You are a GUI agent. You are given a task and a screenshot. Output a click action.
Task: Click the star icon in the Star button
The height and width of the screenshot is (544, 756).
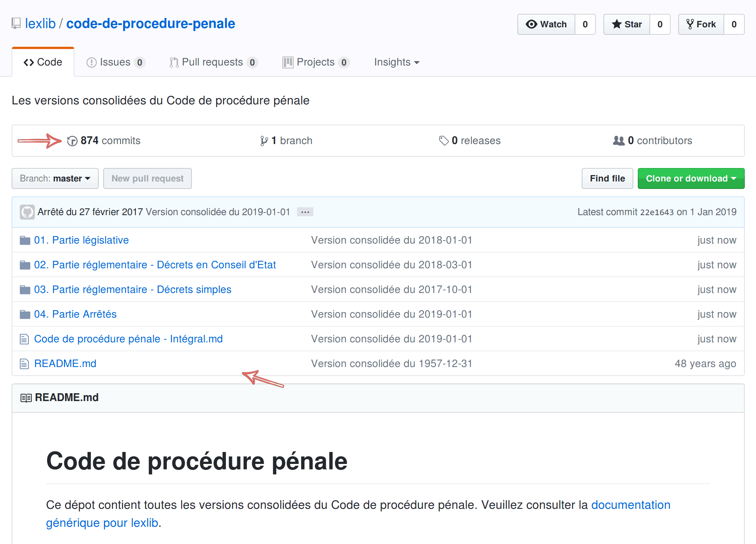click(x=617, y=24)
